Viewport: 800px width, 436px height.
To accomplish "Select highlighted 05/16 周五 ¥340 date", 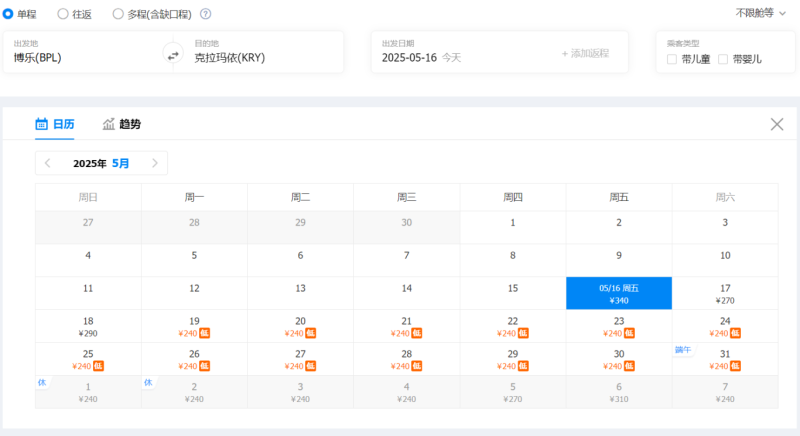I will [x=619, y=293].
